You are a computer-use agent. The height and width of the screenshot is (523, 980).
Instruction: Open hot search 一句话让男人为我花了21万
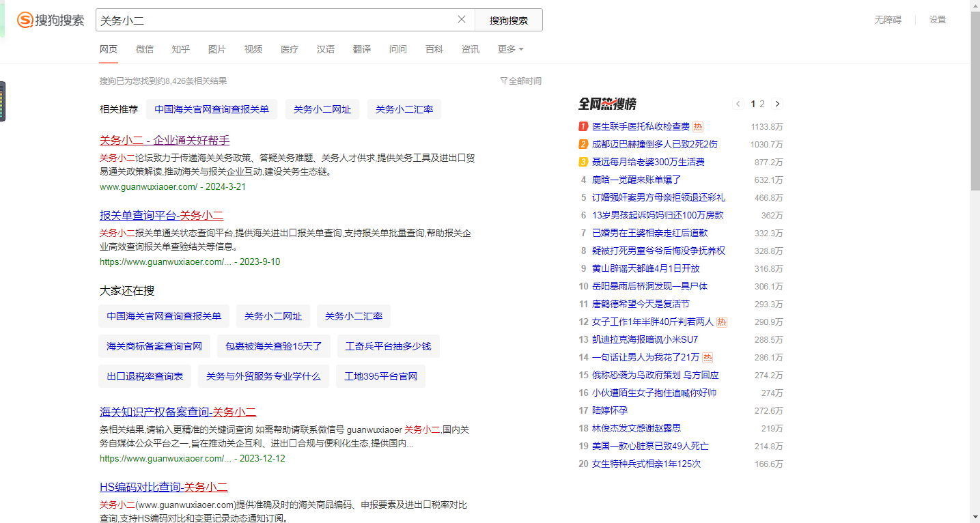(x=645, y=358)
